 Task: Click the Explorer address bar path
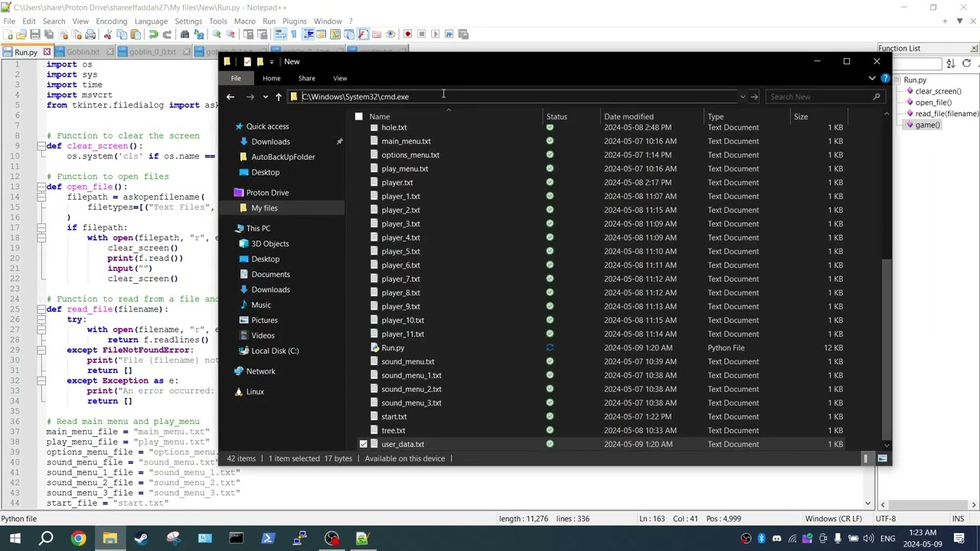point(354,96)
